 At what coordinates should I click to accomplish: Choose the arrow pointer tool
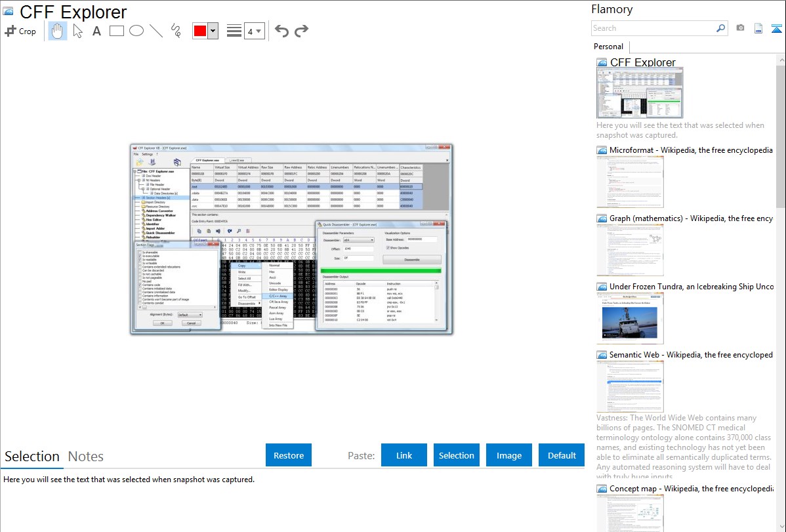pos(77,31)
